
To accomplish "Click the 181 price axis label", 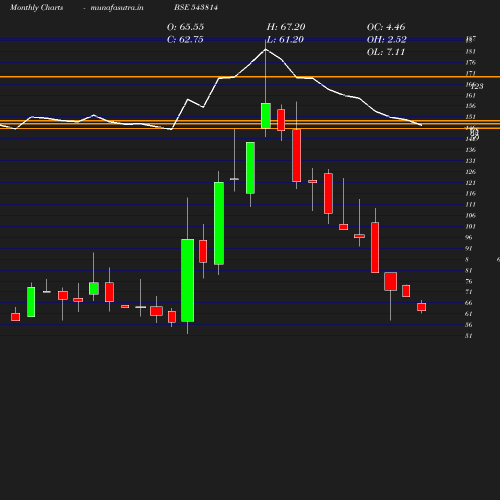I will tap(471, 52).
